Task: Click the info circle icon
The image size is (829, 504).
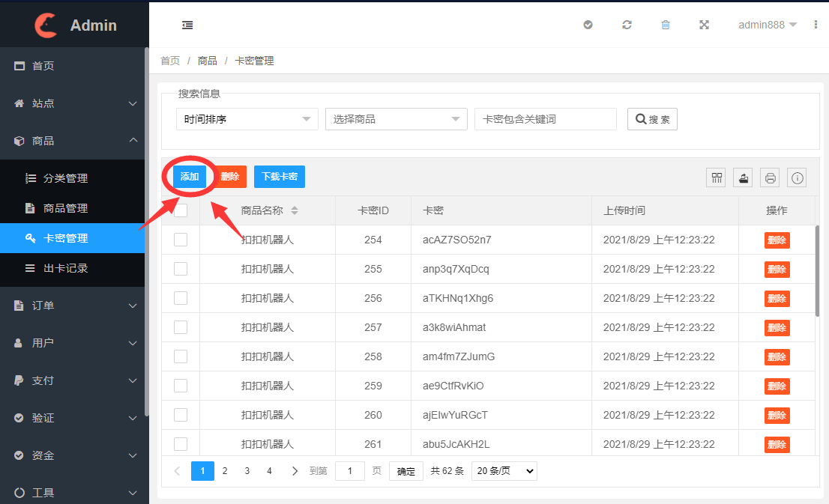Action: click(798, 178)
